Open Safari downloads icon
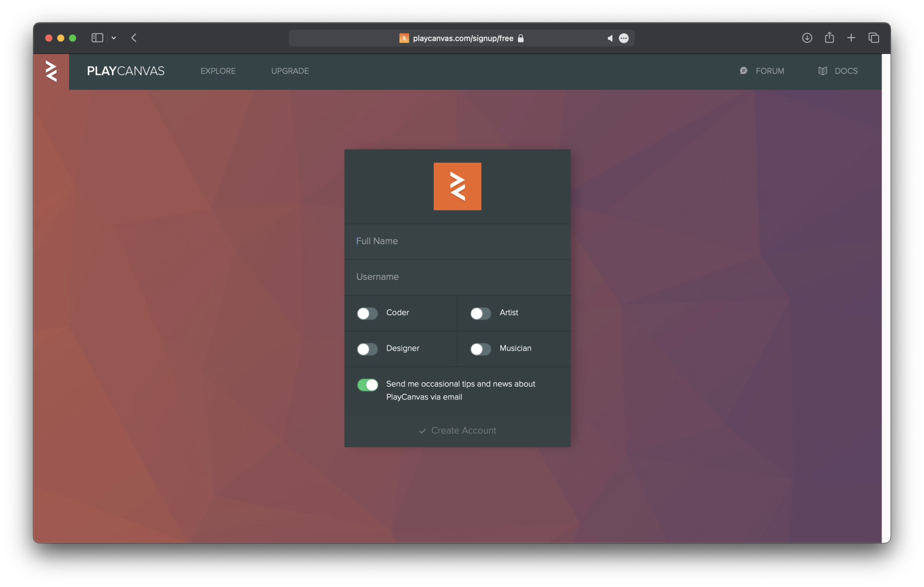The height and width of the screenshot is (587, 924). (x=807, y=38)
